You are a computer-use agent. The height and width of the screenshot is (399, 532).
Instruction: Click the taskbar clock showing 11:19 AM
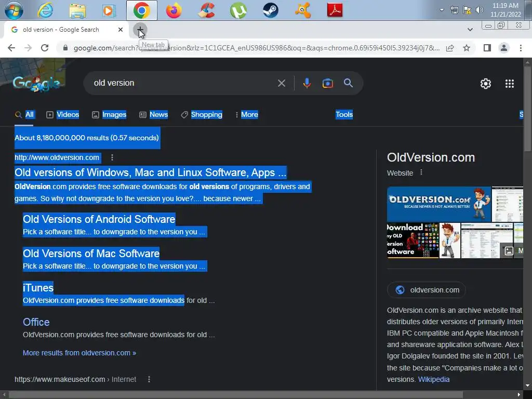tap(506, 10)
